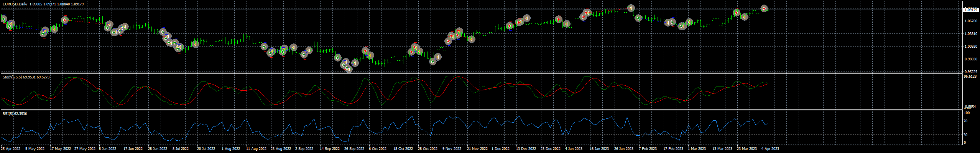Click the 7 Feb 2023 date label
The image size is (980, 153).
click(648, 148)
